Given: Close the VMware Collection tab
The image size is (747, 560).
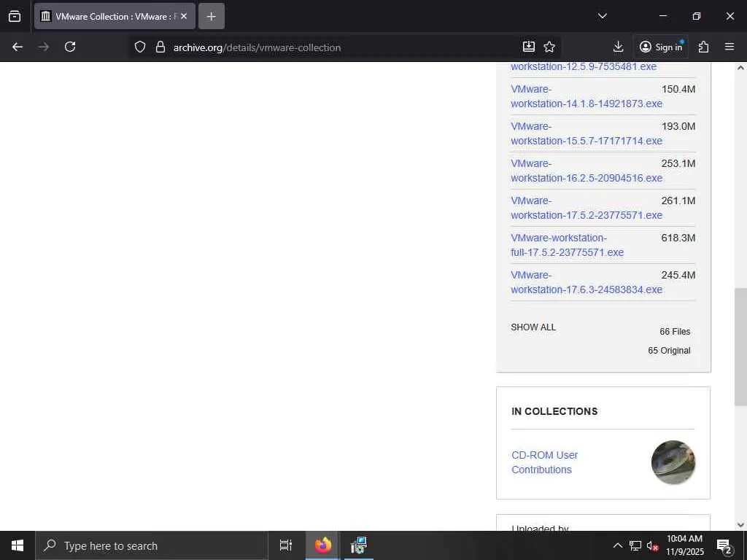Looking at the screenshot, I should pos(184,16).
